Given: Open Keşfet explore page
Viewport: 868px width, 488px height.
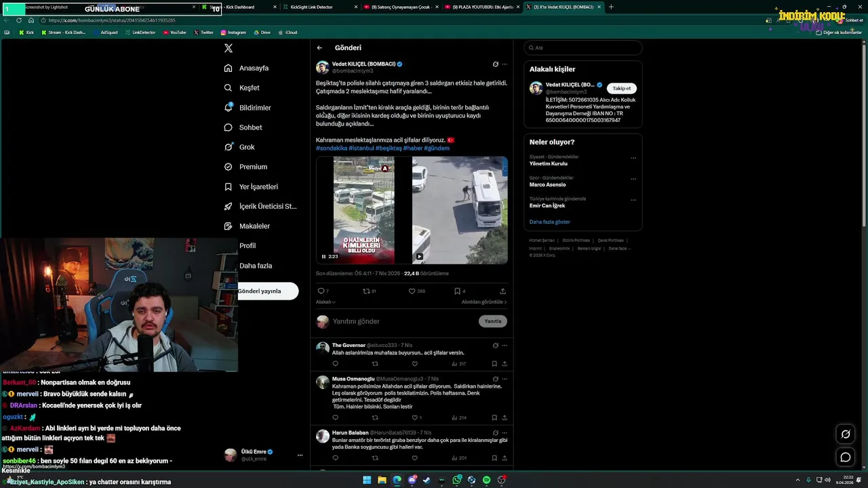Looking at the screenshot, I should [x=242, y=87].
